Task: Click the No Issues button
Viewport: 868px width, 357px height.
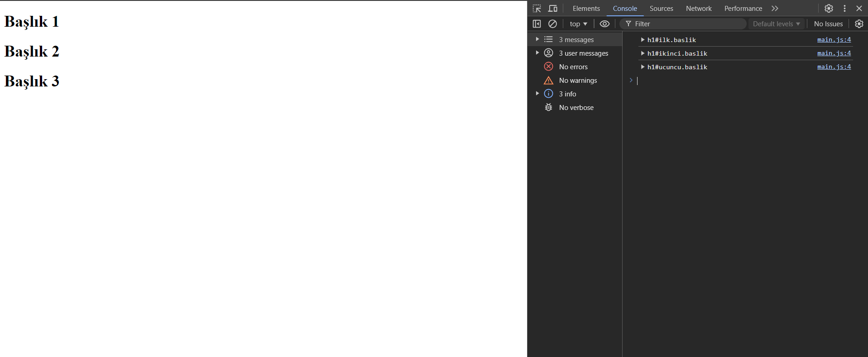Action: coord(828,24)
